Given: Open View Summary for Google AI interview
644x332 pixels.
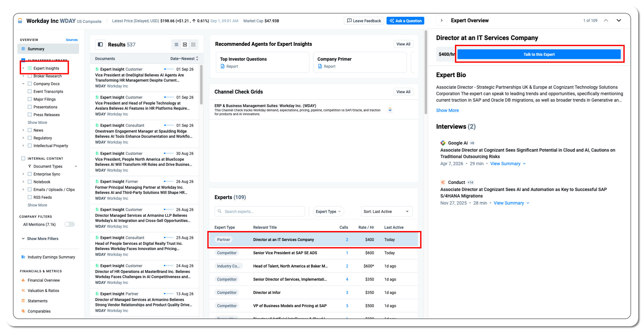Looking at the screenshot, I should pyautogui.click(x=508, y=164).
